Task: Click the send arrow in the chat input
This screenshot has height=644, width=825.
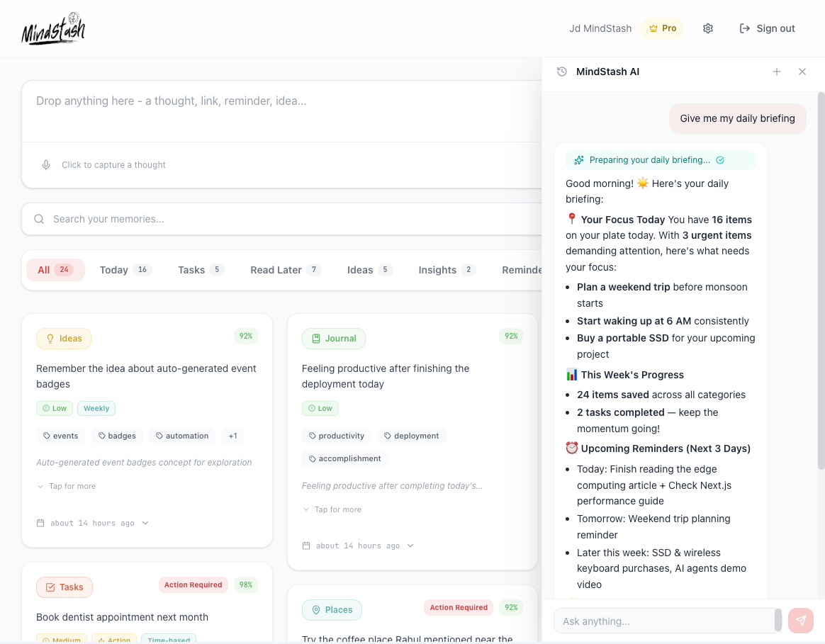Action: pyautogui.click(x=800, y=621)
